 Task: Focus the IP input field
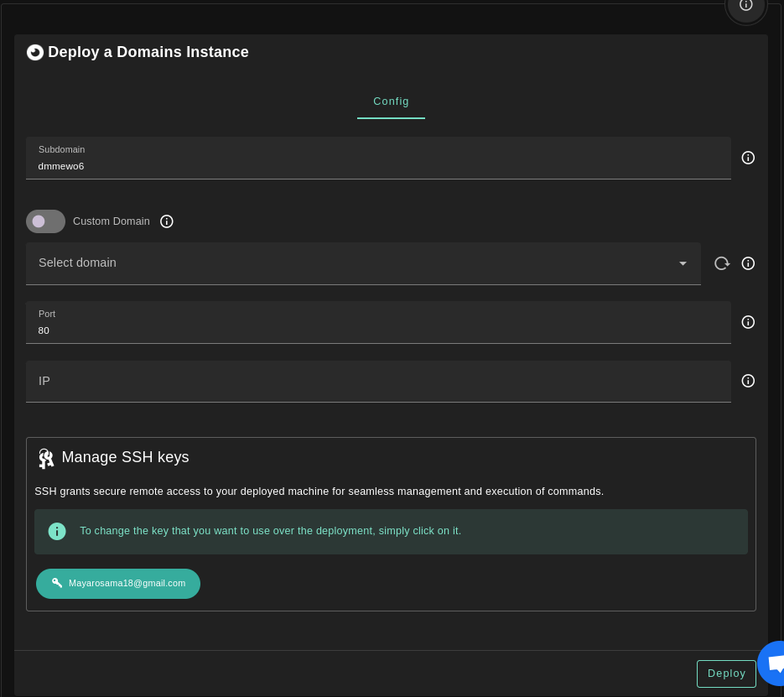tap(378, 382)
